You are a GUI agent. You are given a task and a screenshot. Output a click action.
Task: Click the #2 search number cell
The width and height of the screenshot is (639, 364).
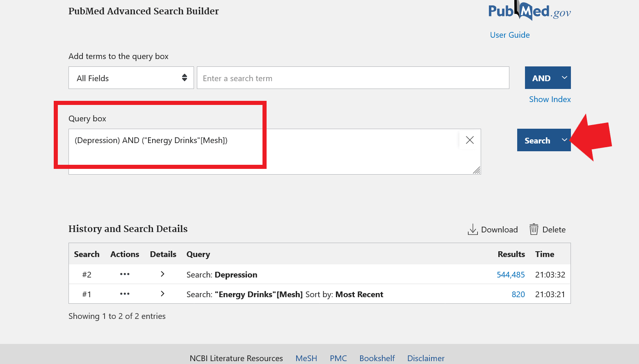(x=87, y=275)
